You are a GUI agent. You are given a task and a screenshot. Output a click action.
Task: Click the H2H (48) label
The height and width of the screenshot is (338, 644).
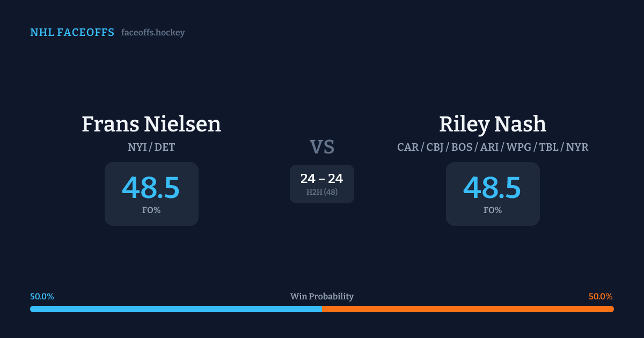(x=322, y=192)
